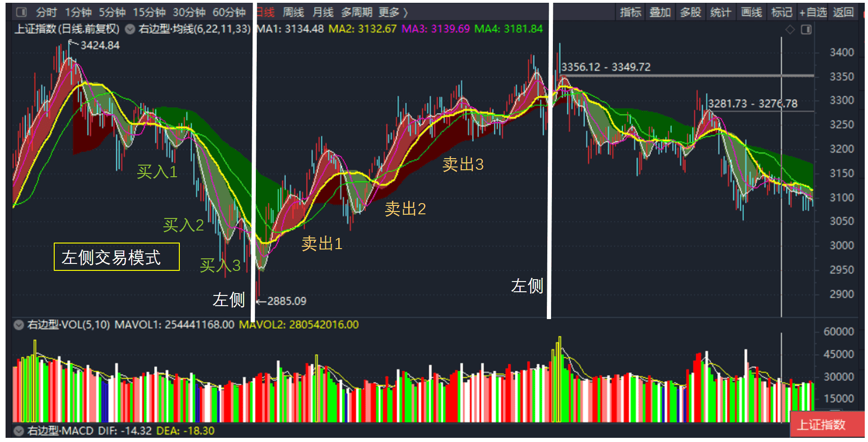Click the 60000 volume axis label
868x442 pixels.
(839, 332)
